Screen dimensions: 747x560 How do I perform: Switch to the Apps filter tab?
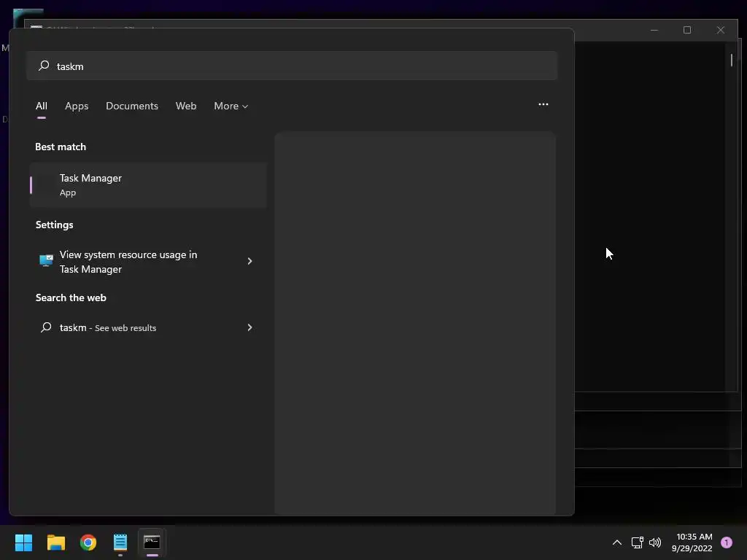[x=77, y=106]
